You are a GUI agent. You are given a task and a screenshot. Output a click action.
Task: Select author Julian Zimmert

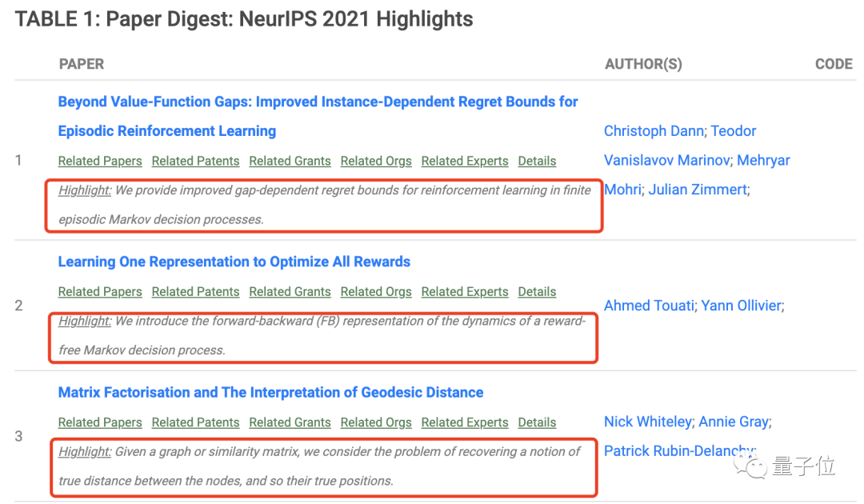pos(698,190)
